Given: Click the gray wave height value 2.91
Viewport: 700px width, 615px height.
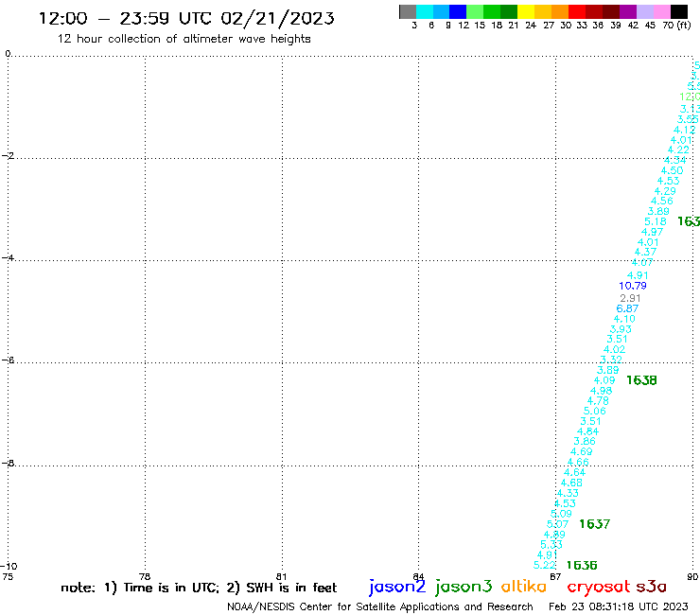Looking at the screenshot, I should tap(630, 298).
